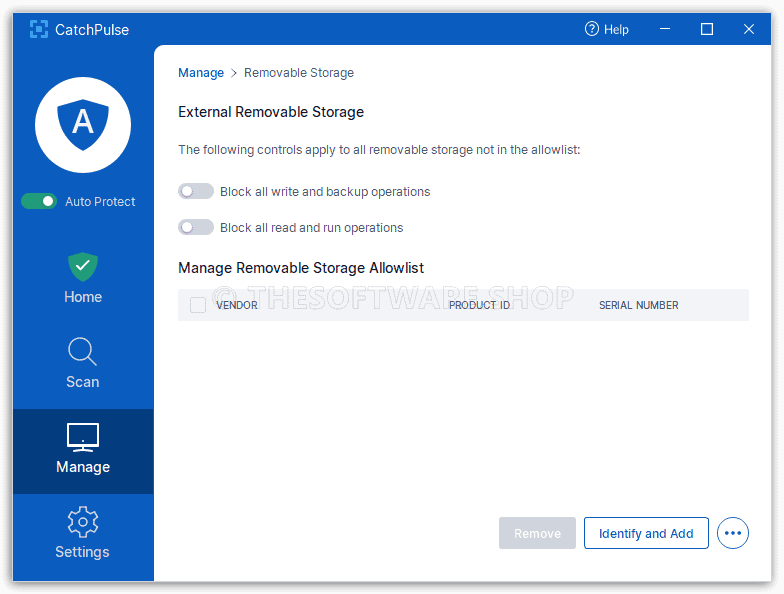Click the External Removable Storage heading
Image resolution: width=784 pixels, height=594 pixels.
point(271,112)
